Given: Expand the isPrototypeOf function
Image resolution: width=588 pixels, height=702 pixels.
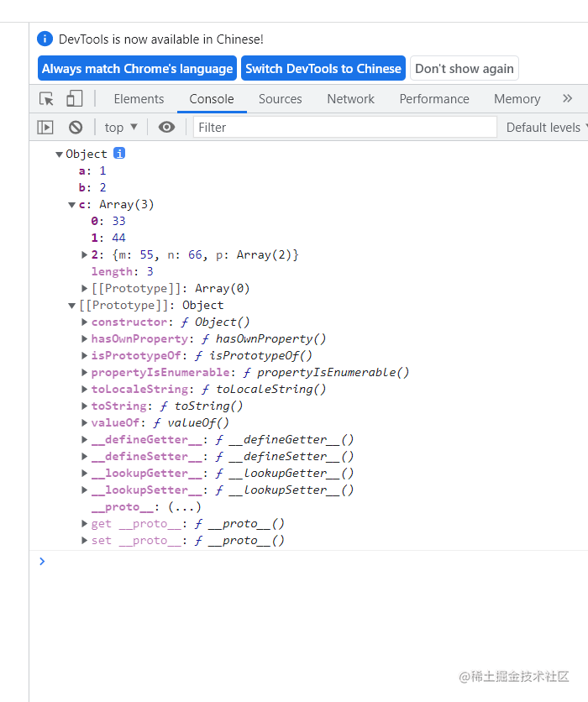Looking at the screenshot, I should tap(84, 355).
